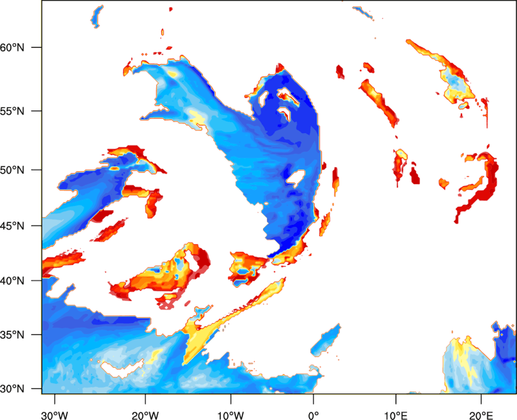Click the 55°N latitude label
Image resolution: width=517 pixels, height=420 pixels.
[12, 111]
